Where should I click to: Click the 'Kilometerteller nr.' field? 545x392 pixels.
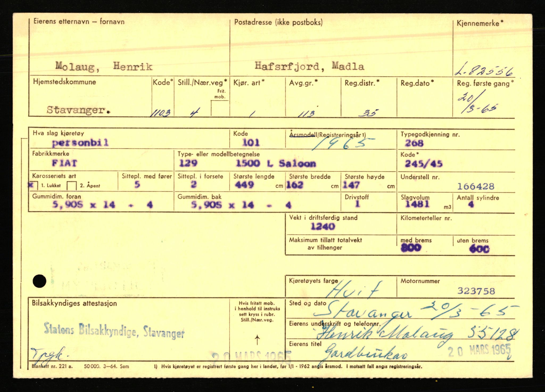(456, 224)
